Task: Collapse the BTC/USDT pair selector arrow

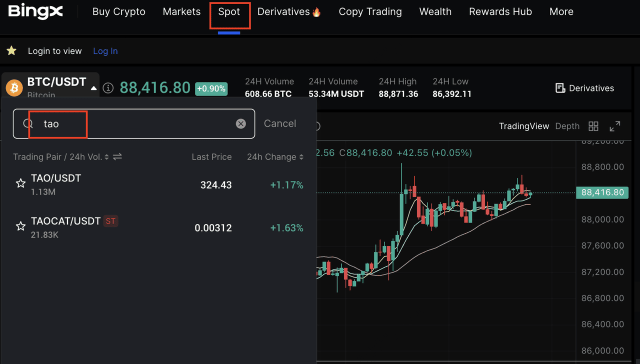Action: 93,88
